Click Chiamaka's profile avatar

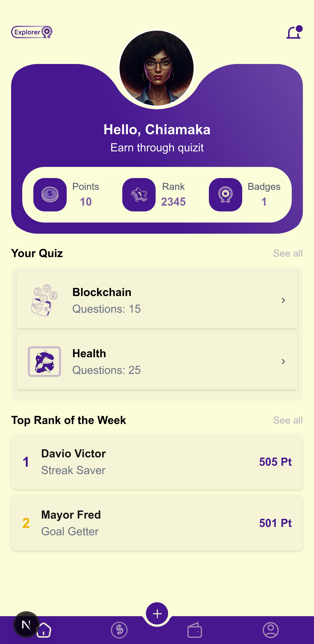click(157, 68)
